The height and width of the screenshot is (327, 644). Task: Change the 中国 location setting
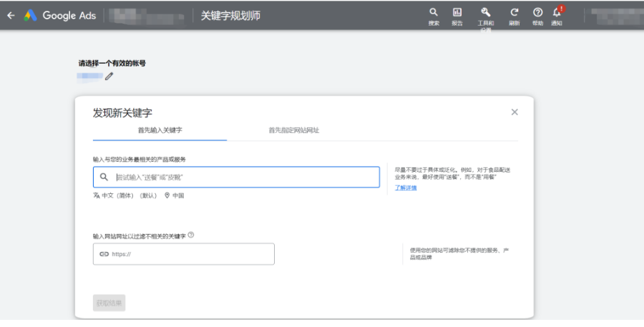174,195
